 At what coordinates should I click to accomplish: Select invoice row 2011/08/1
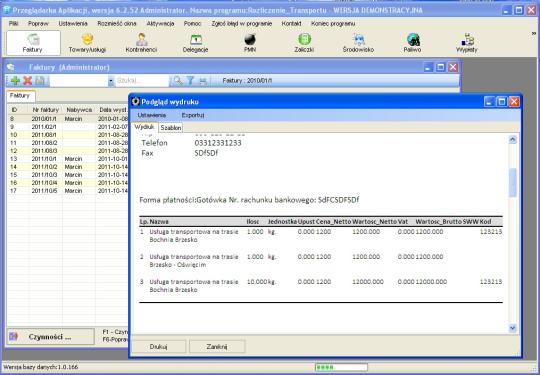coord(68,135)
